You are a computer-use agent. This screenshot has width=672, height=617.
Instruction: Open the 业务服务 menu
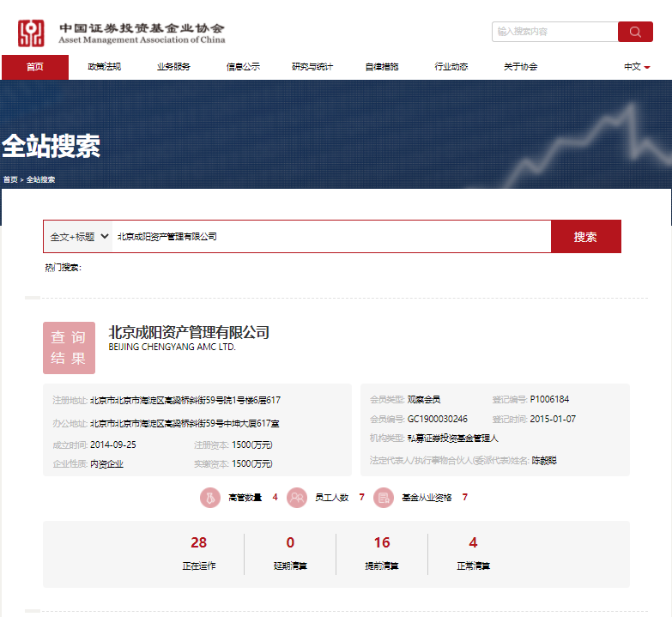[x=173, y=67]
